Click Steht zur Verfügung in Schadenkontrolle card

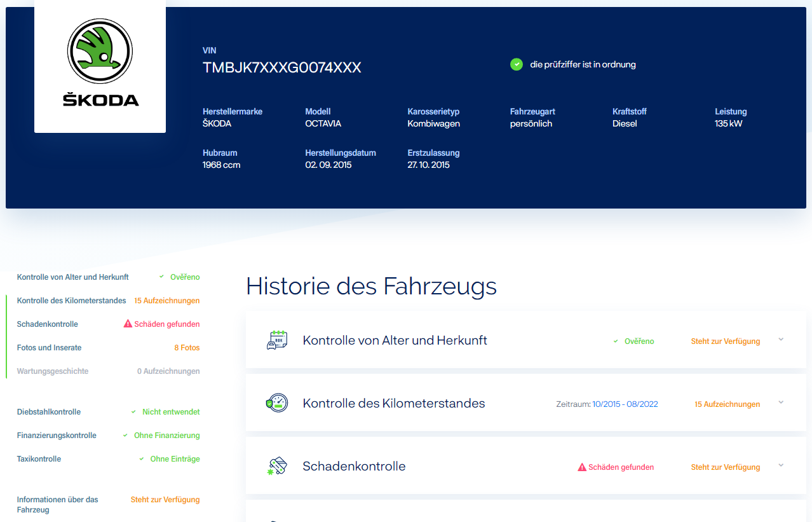click(x=726, y=467)
